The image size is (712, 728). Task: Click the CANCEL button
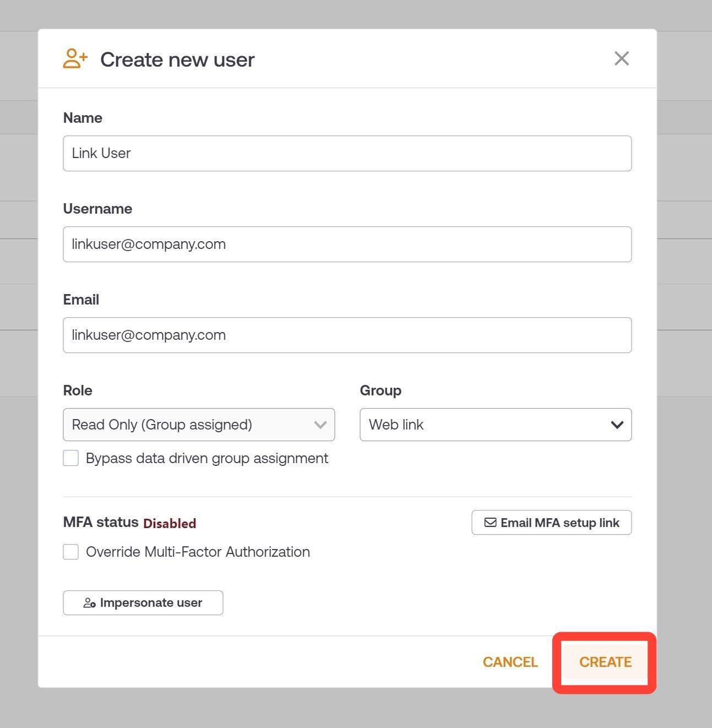click(x=510, y=662)
